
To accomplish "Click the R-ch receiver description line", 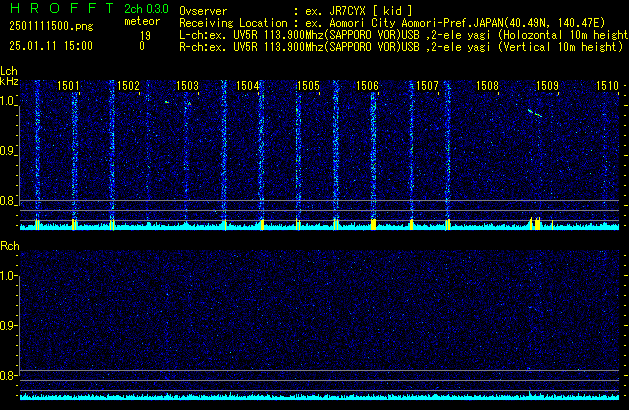I will coord(401,47).
